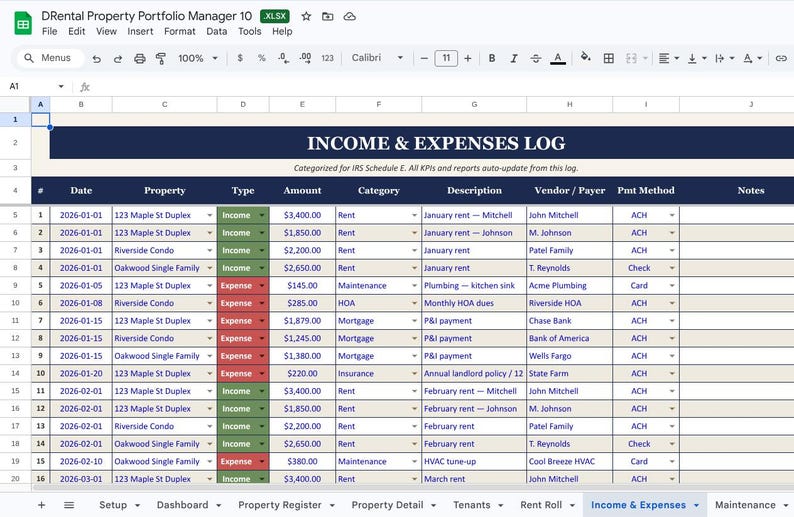Open the 123 more formats menu
This screenshot has height=517, width=794.
(x=328, y=58)
